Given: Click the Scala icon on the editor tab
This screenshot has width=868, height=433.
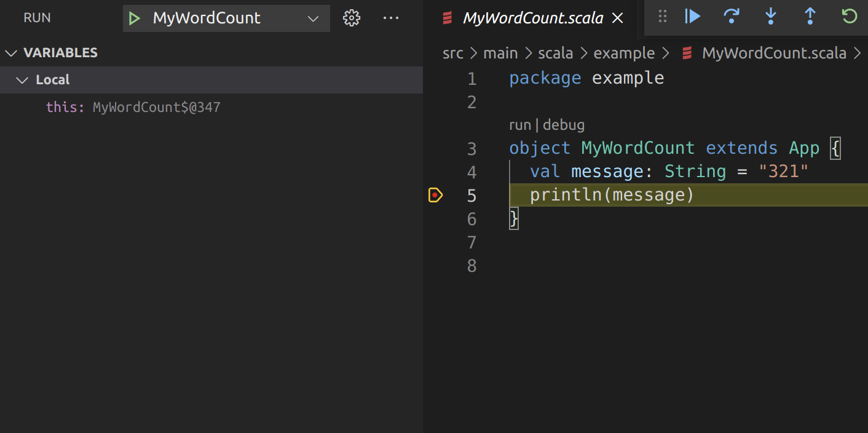Looking at the screenshot, I should (x=446, y=17).
